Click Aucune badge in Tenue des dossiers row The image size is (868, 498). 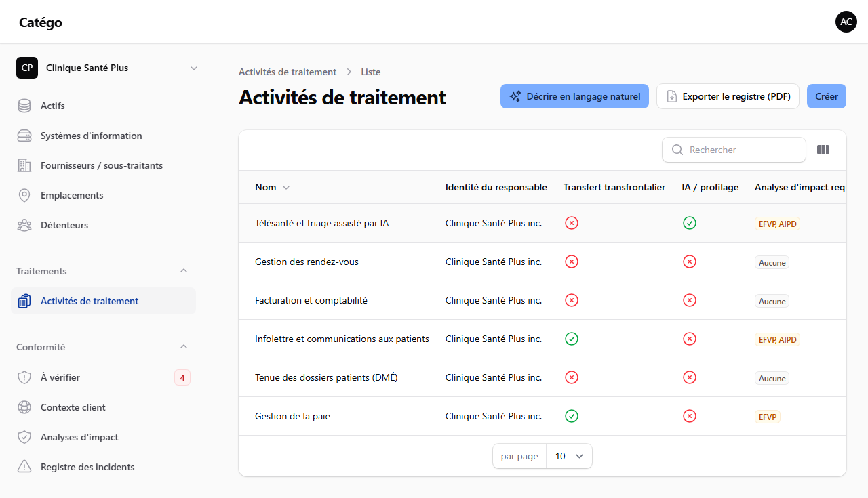772,378
